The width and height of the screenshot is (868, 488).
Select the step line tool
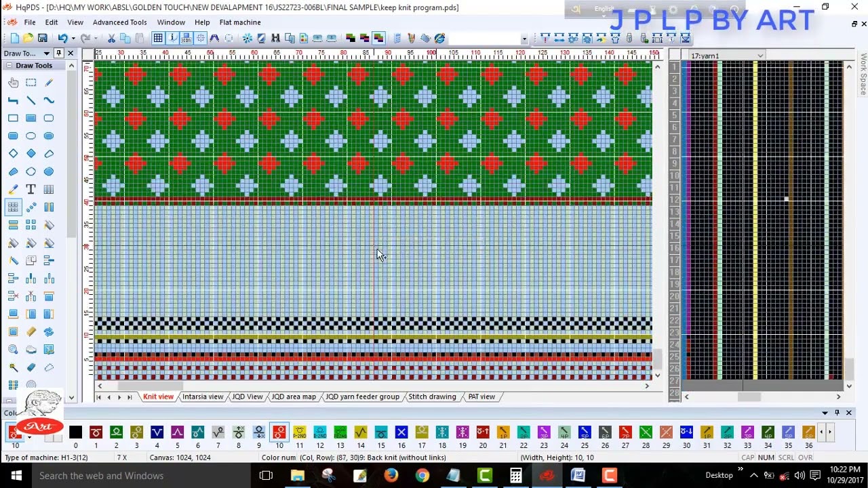coord(14,100)
